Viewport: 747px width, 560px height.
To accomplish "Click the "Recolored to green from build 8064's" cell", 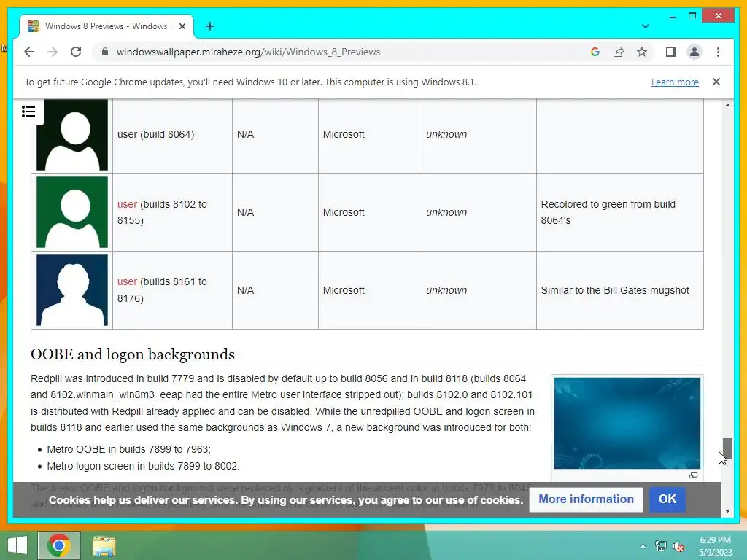I will pos(620,212).
